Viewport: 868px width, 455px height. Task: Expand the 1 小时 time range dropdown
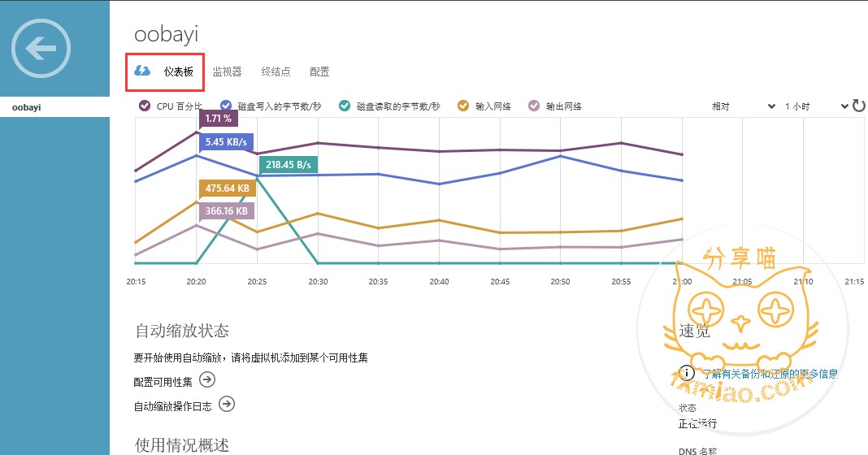click(x=815, y=106)
